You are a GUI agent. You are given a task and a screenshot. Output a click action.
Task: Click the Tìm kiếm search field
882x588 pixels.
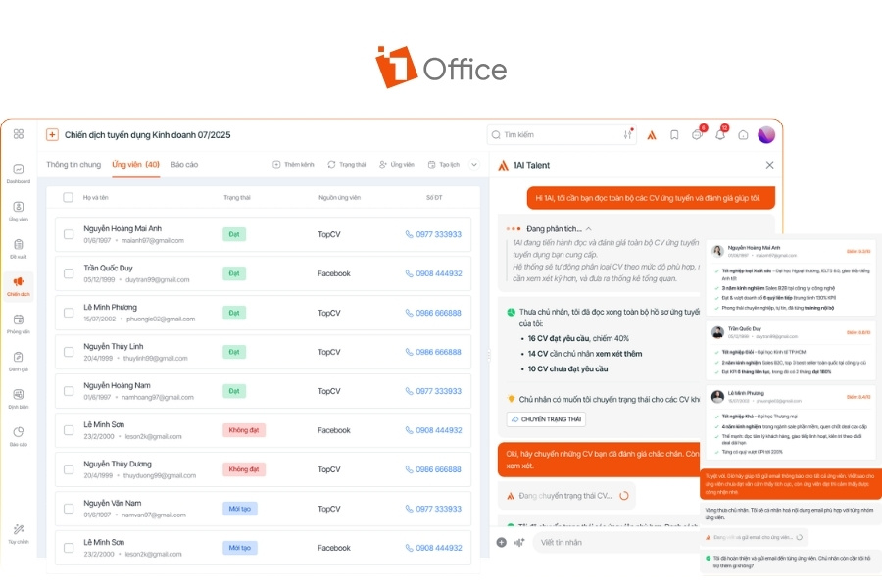point(562,135)
